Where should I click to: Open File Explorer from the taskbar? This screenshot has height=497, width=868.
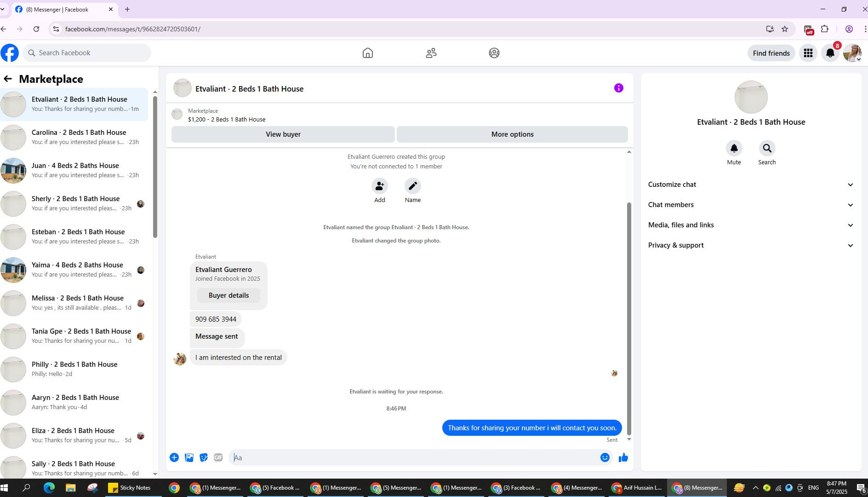click(x=70, y=488)
